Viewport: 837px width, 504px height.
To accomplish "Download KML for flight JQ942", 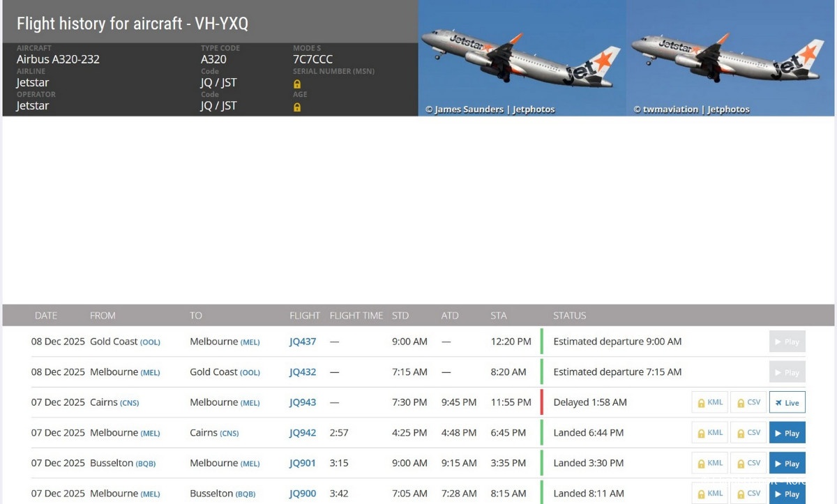I will (710, 433).
